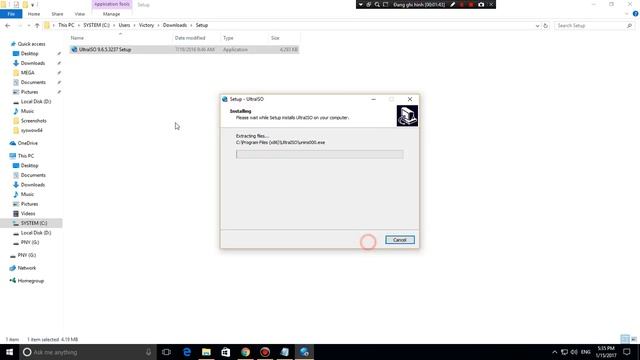Image resolution: width=640 pixels, height=360 pixels.
Task: Click the magnifier zoom icon on recorder toolbar
Action: [377, 4]
